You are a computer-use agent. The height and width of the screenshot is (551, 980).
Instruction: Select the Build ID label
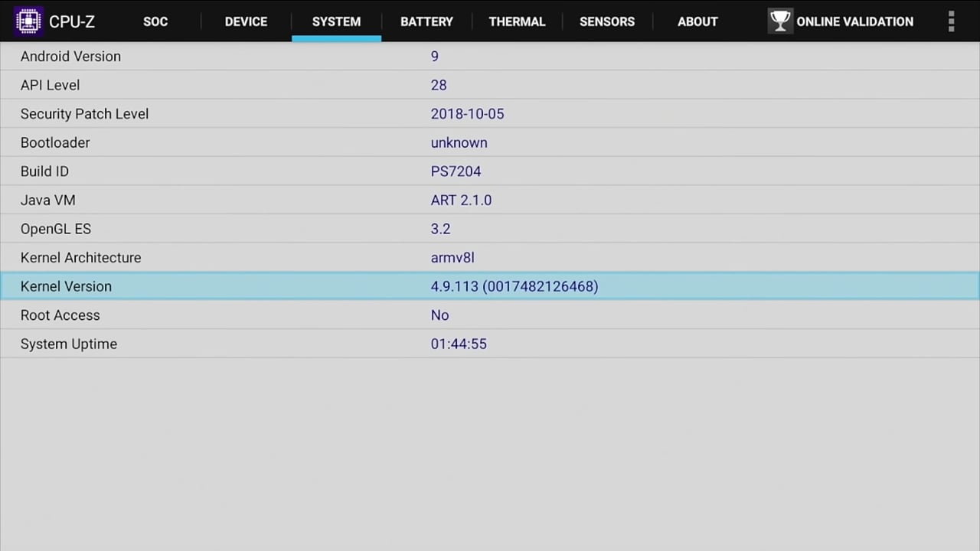point(44,171)
